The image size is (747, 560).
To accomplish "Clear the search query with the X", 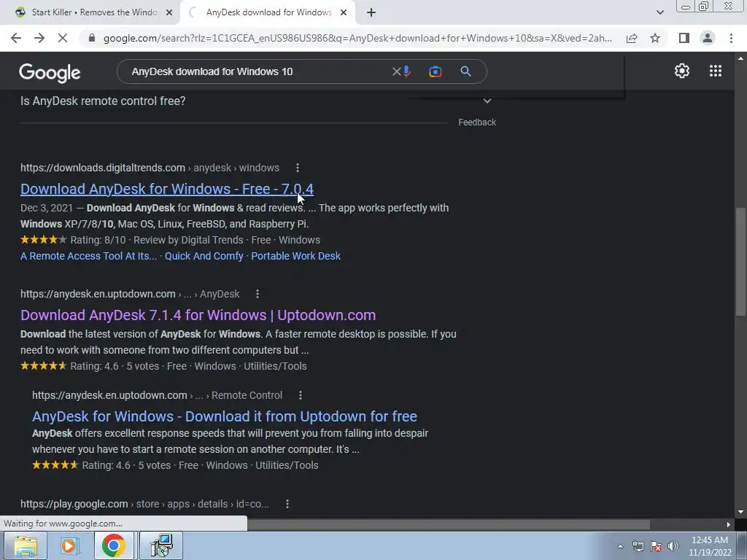I will point(396,71).
